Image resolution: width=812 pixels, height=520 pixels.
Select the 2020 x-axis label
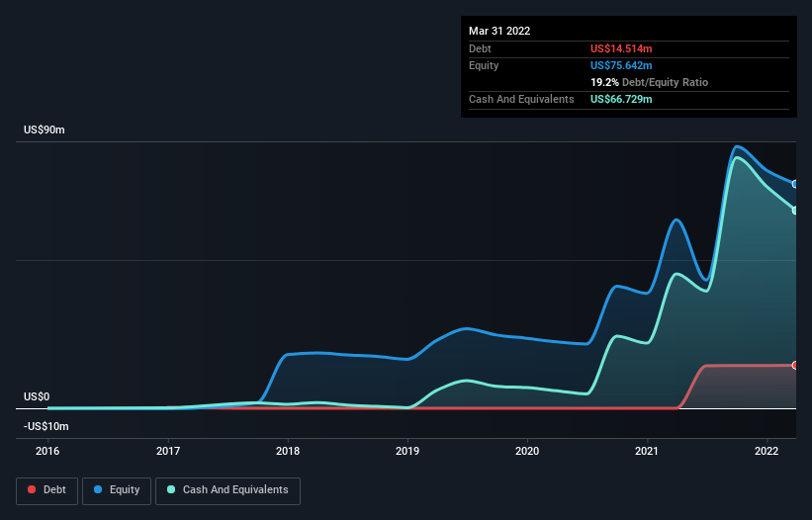click(526, 451)
